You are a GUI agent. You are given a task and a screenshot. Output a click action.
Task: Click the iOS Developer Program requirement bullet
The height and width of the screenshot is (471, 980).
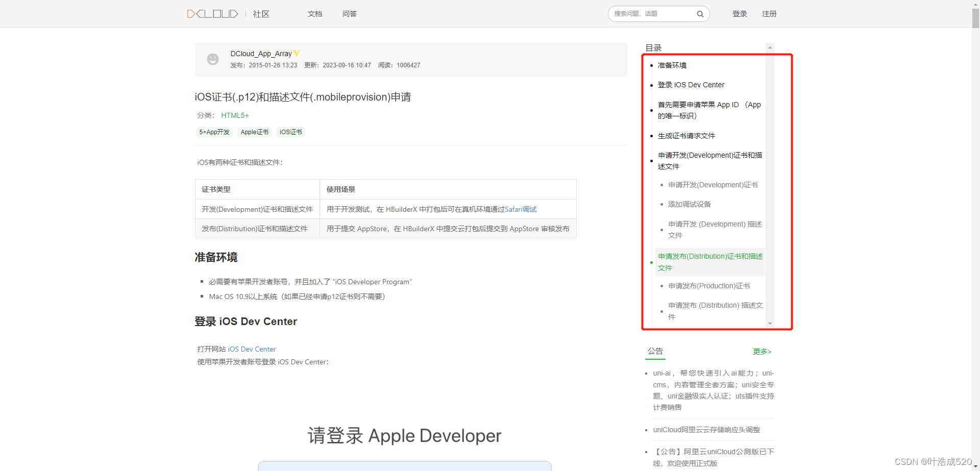(x=310, y=282)
